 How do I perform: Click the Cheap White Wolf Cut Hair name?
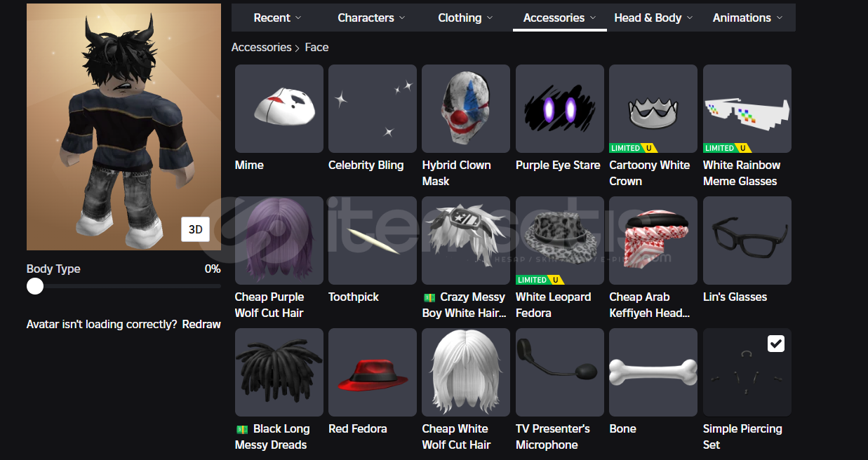click(457, 437)
